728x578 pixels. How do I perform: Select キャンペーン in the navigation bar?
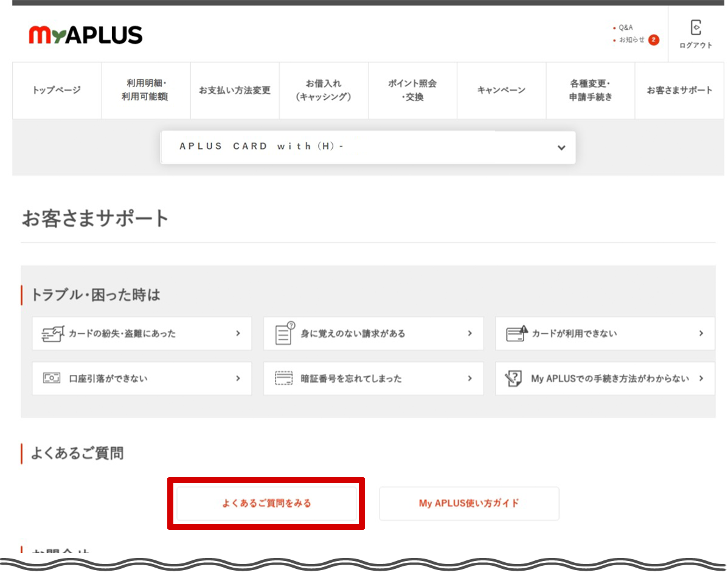[501, 90]
